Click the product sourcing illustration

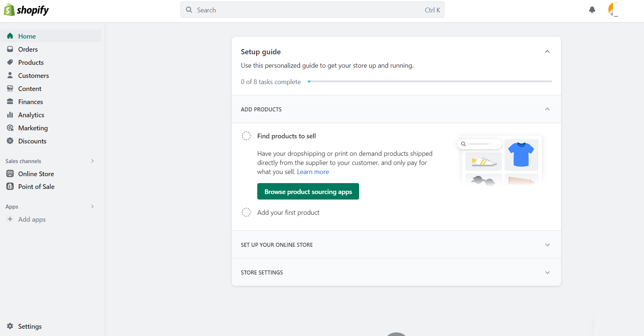click(500, 161)
